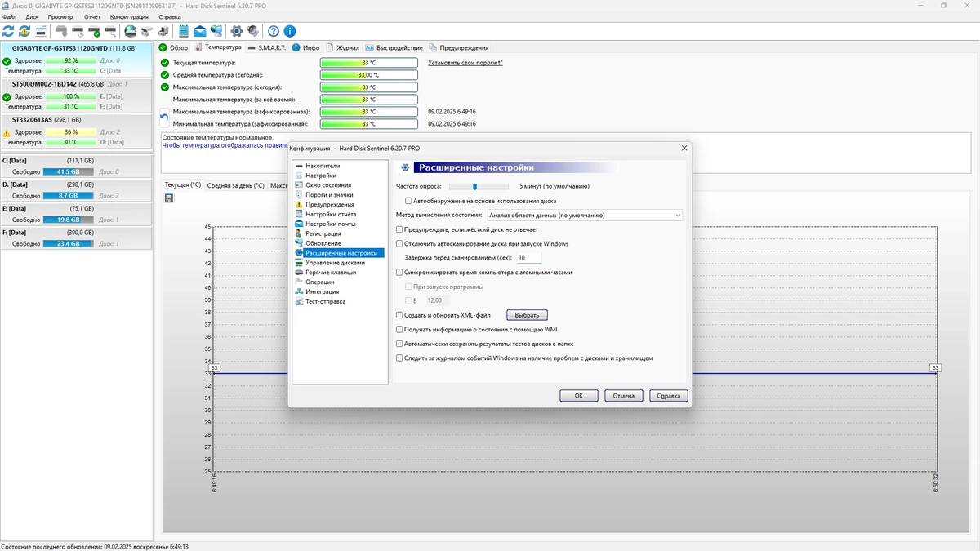
Task: Switch to the Журнал tab
Action: 342,48
